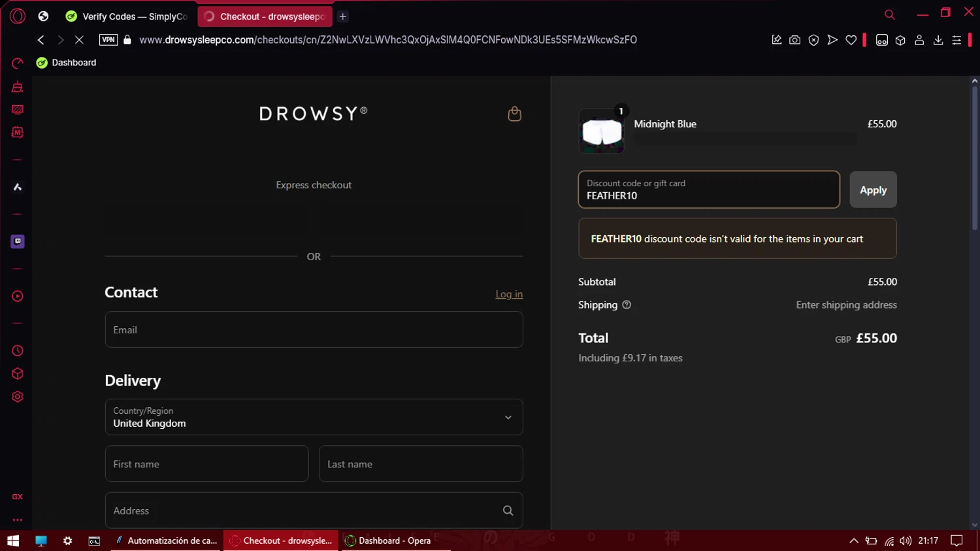Screen dimensions: 980x551
Task: Open History clock icon in sidebar
Action: (18, 351)
